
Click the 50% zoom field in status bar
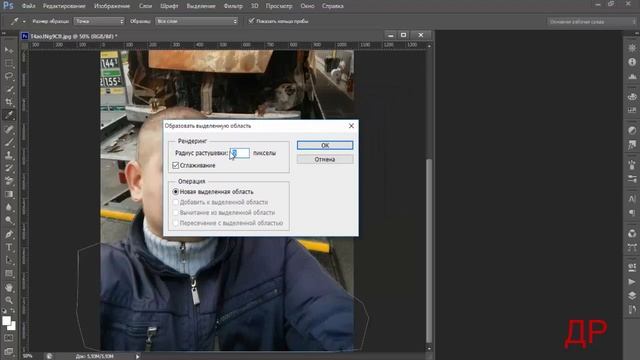click(x=28, y=356)
